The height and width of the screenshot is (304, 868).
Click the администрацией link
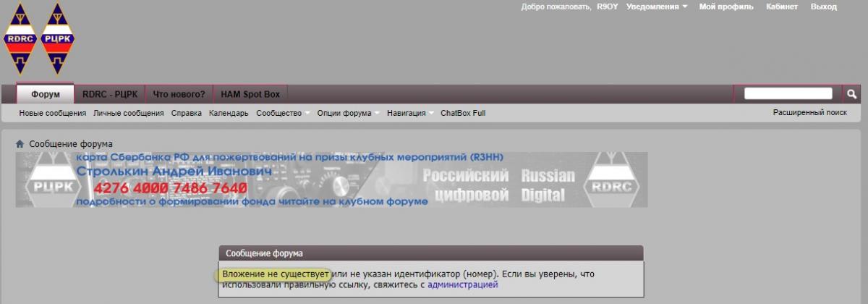(462, 285)
